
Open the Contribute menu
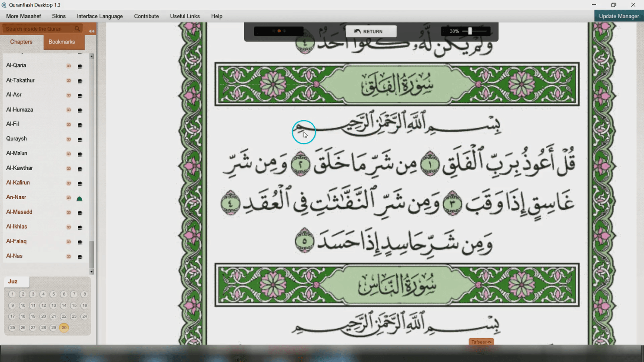pyautogui.click(x=146, y=16)
